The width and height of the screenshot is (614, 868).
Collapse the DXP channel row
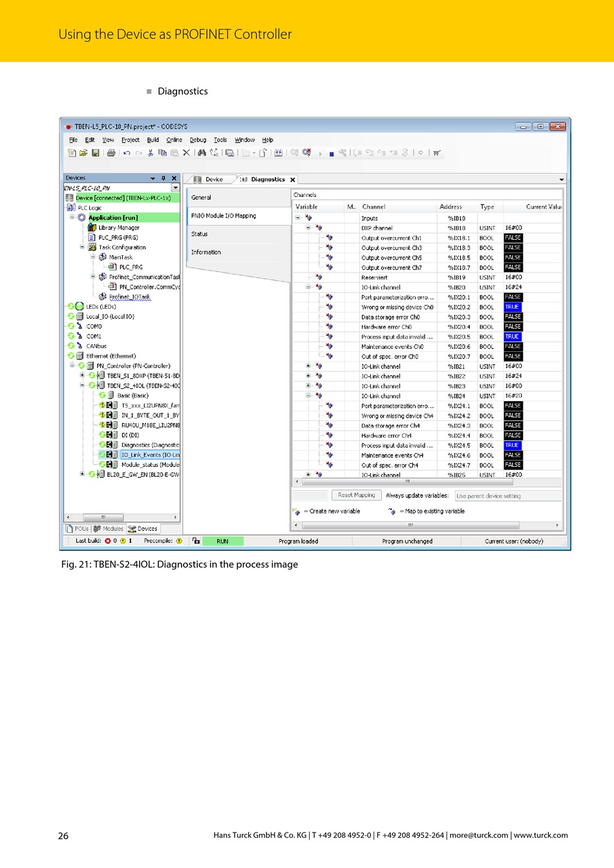point(308,228)
